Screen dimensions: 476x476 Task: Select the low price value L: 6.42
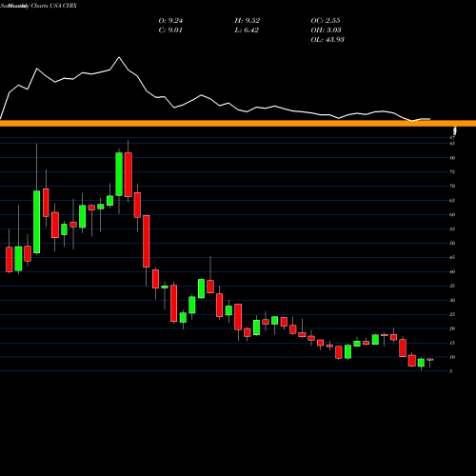click(247, 30)
